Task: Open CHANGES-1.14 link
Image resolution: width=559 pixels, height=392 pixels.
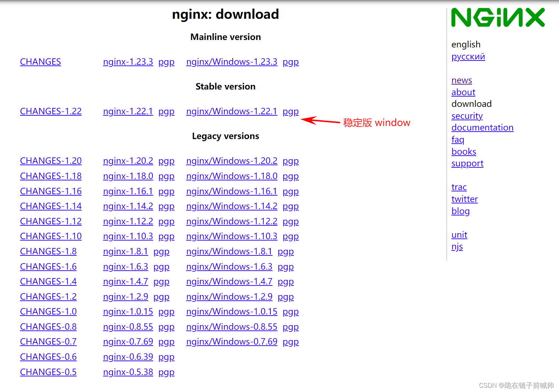Action: pyautogui.click(x=51, y=206)
